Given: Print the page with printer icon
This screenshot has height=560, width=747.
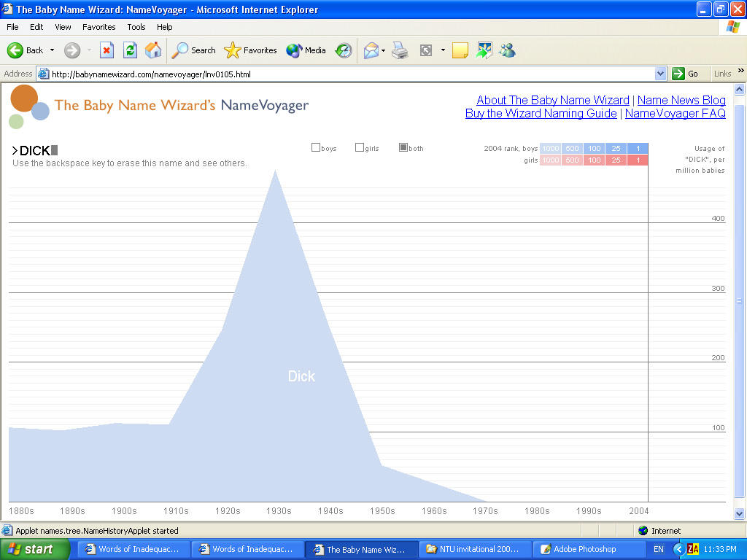Looking at the screenshot, I should pos(400,50).
